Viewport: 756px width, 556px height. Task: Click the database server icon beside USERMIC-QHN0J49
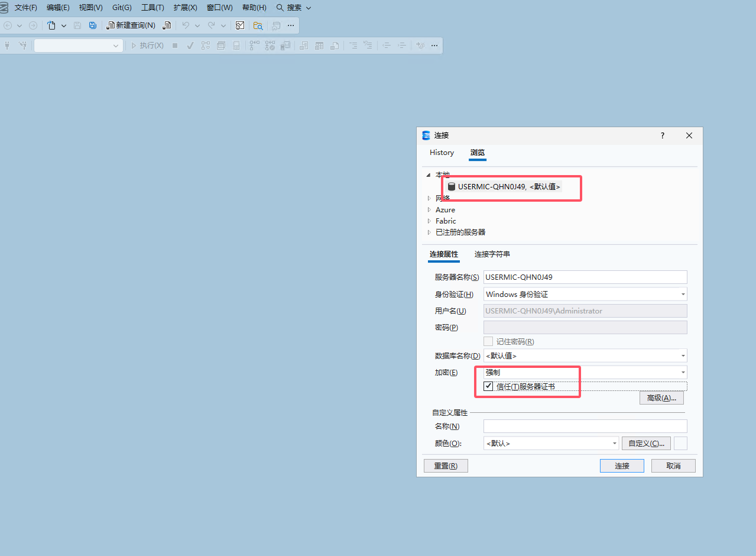(452, 186)
